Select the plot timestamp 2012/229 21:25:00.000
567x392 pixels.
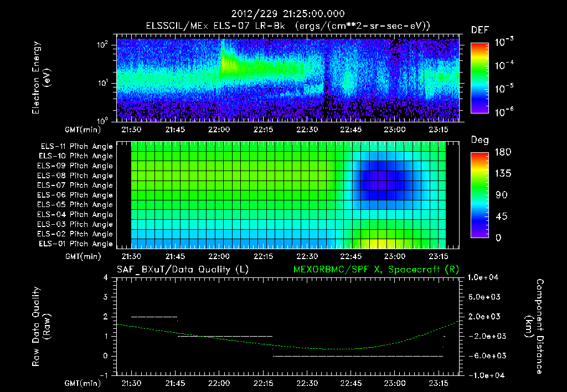pyautogui.click(x=288, y=14)
